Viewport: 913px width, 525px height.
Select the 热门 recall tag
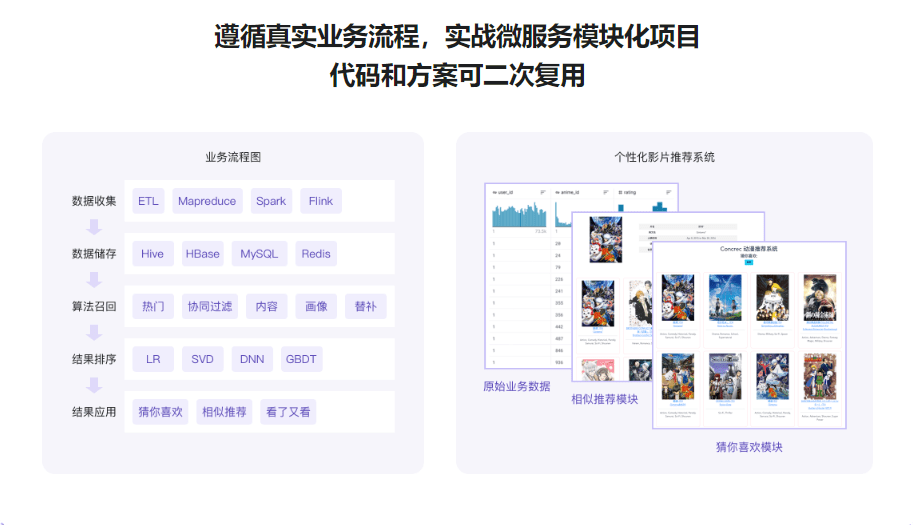click(x=153, y=306)
